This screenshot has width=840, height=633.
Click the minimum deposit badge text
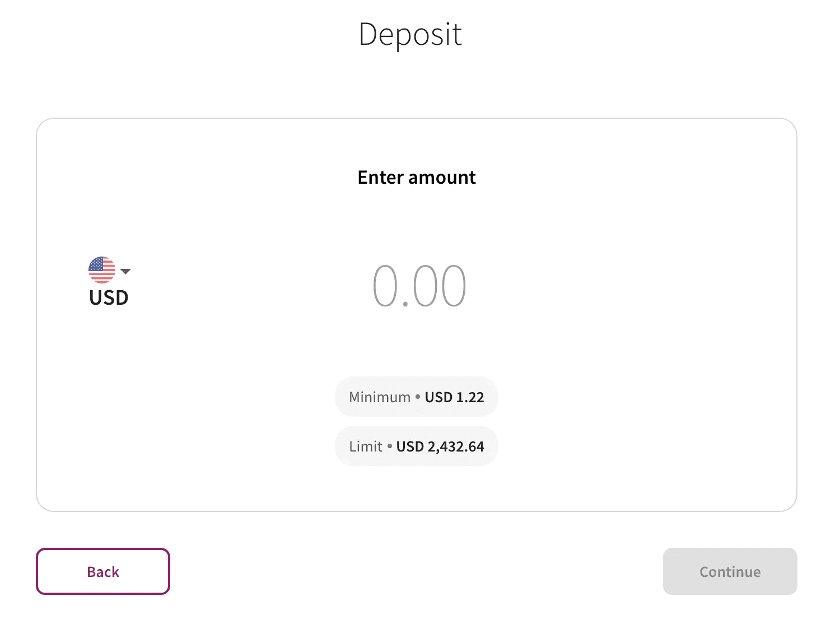(416, 397)
